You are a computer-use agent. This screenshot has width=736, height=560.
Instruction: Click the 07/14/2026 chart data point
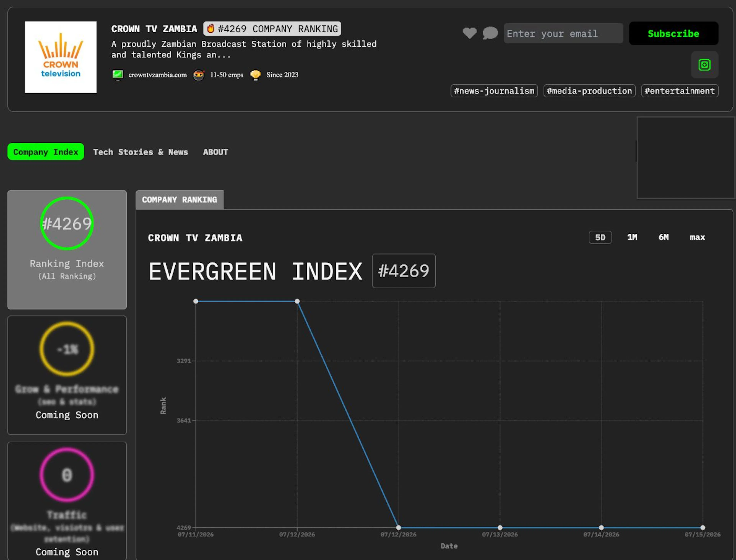pyautogui.click(x=601, y=528)
